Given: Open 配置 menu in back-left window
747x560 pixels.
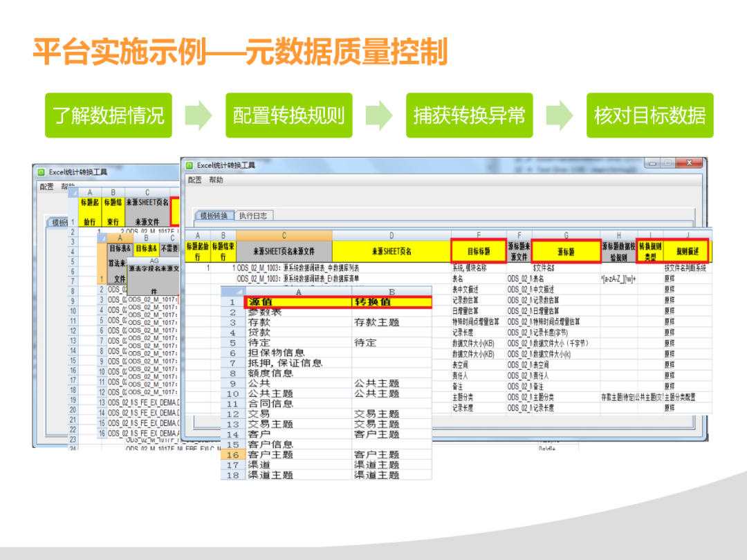Looking at the screenshot, I should pos(46,187).
